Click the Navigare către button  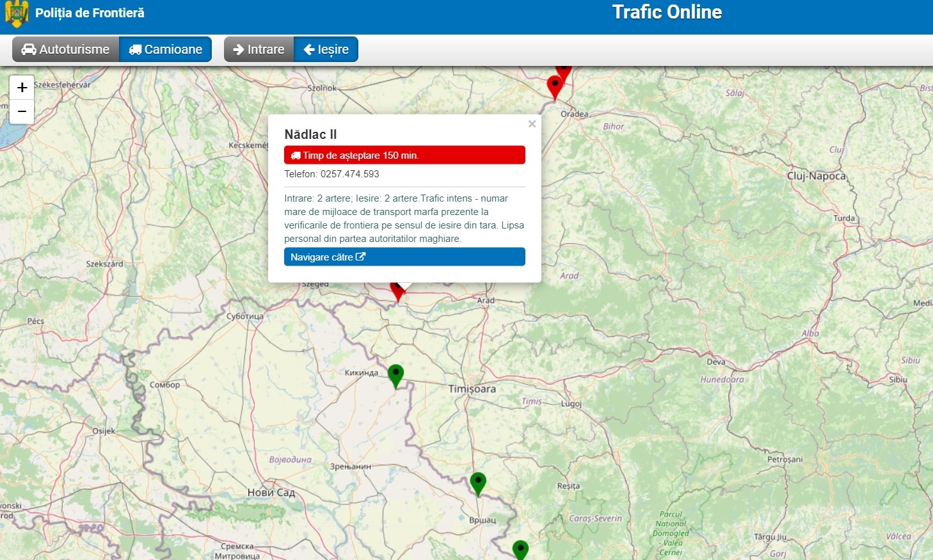tap(404, 257)
